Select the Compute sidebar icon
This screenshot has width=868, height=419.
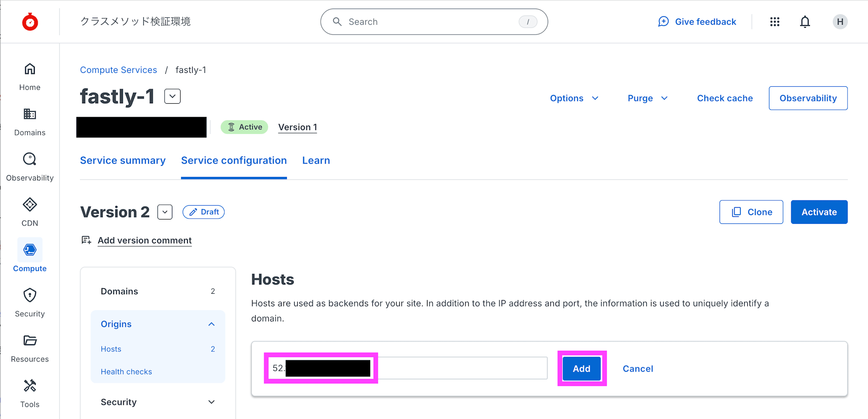30,250
